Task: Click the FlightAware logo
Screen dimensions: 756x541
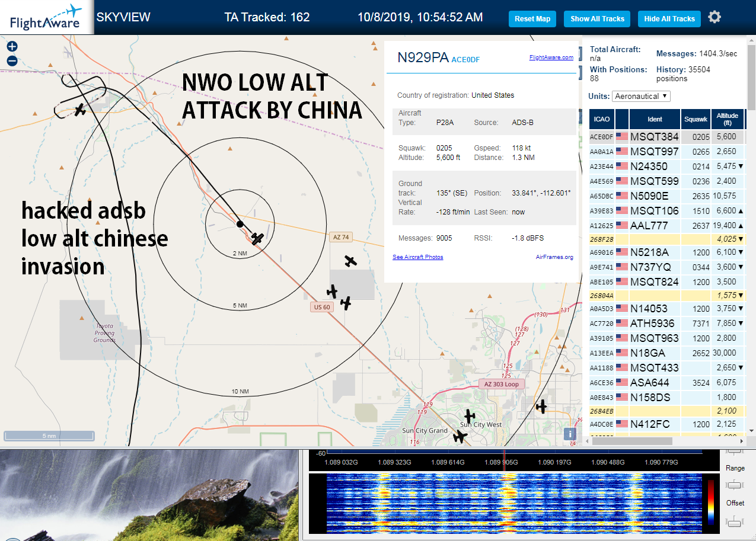Action: pos(46,17)
